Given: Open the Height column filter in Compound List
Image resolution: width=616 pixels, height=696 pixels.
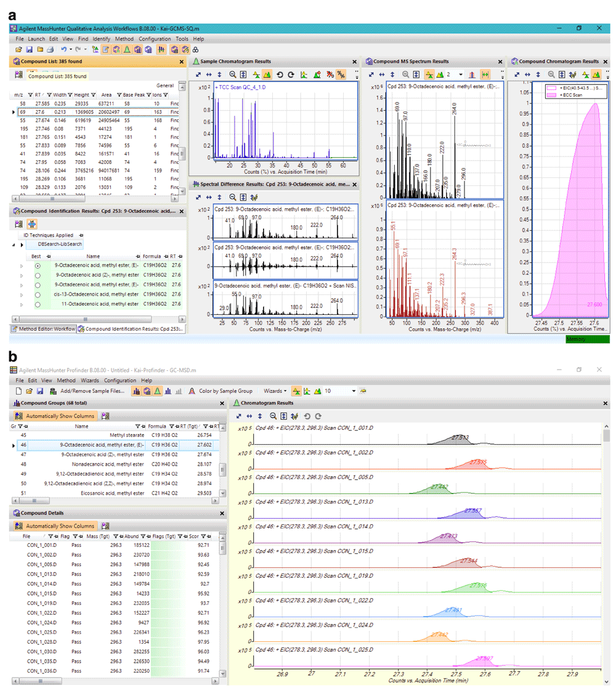Looking at the screenshot, I should (x=93, y=95).
